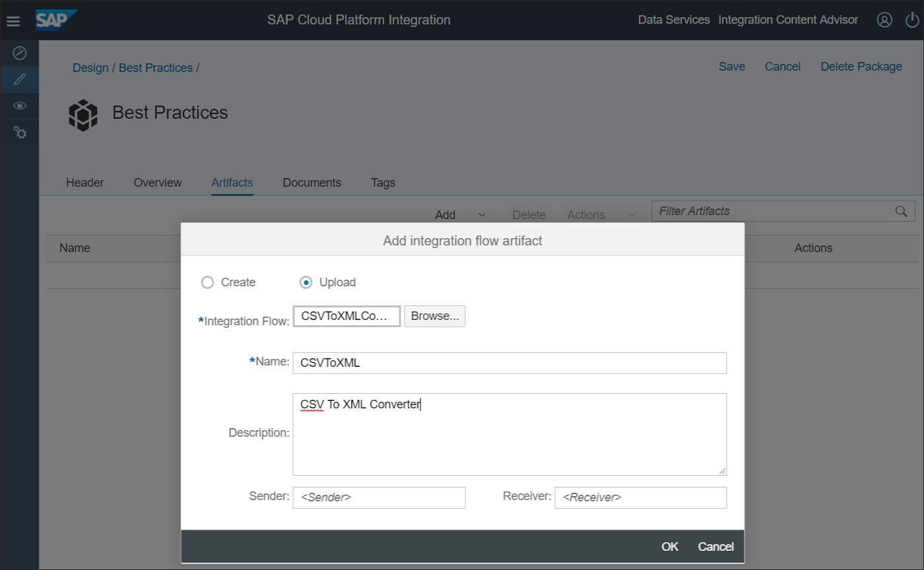924x570 pixels.
Task: Click the Best Practices package cube icon
Action: pos(83,115)
